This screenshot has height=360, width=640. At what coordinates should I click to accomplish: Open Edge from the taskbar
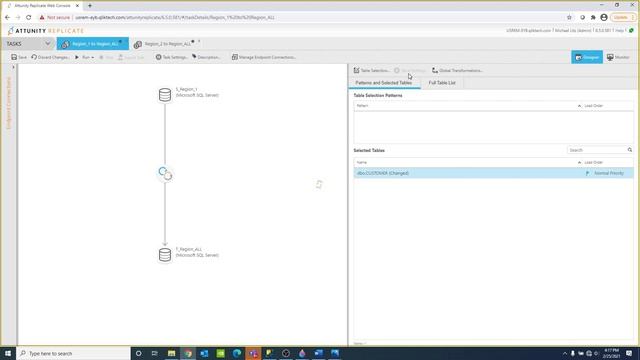237,353
